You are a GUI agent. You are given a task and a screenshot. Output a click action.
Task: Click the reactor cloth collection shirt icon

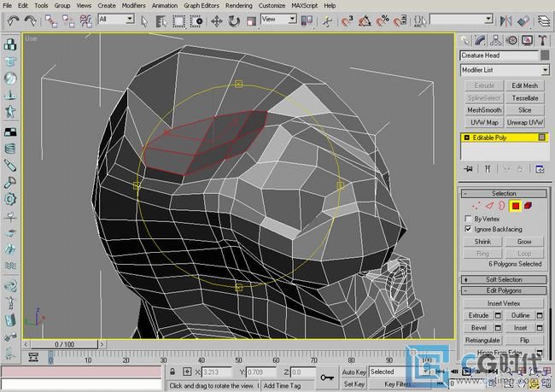[x=10, y=61]
